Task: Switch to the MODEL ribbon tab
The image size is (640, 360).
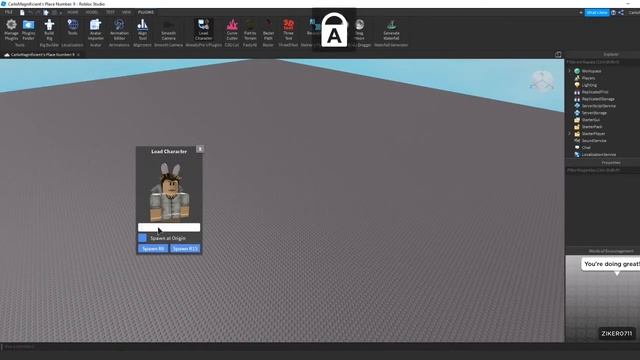Action: [x=91, y=12]
